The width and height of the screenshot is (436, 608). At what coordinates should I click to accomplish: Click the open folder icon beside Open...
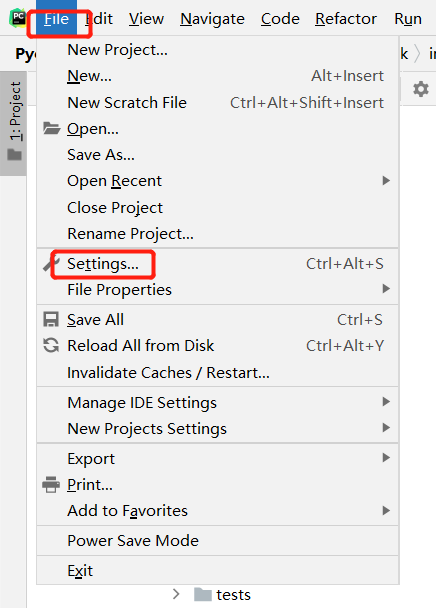tap(51, 128)
